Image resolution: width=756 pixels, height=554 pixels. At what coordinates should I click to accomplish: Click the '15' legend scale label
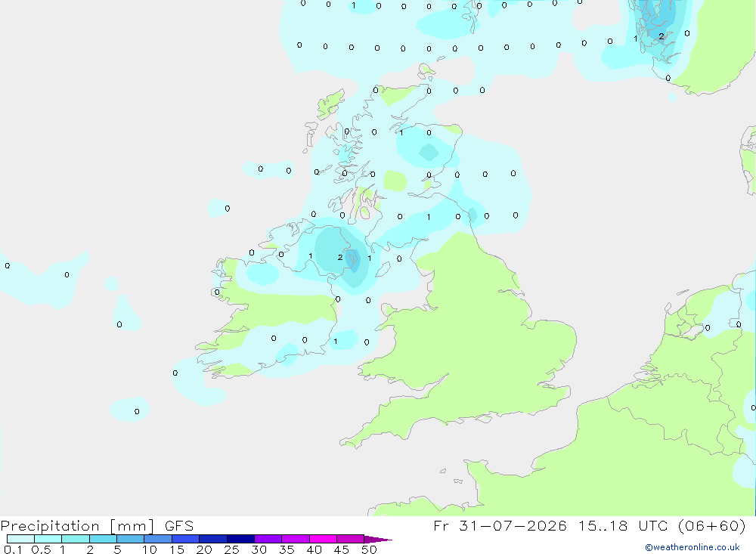click(177, 549)
